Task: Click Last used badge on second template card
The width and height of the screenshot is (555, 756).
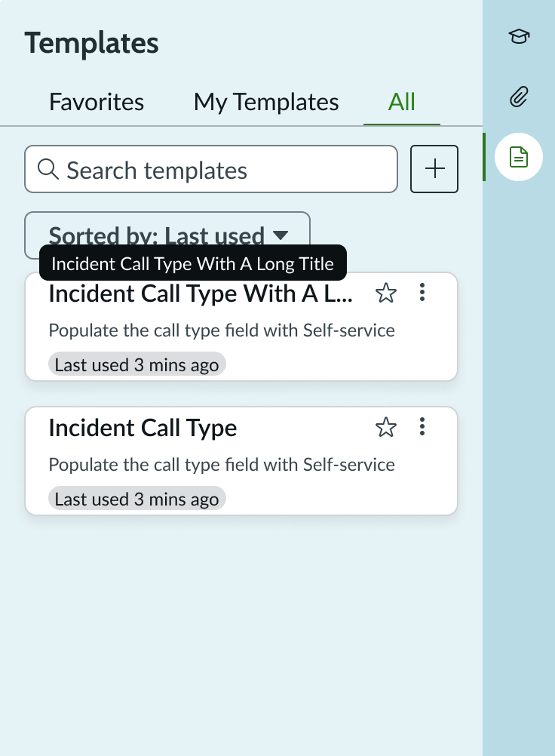Action: [x=136, y=499]
